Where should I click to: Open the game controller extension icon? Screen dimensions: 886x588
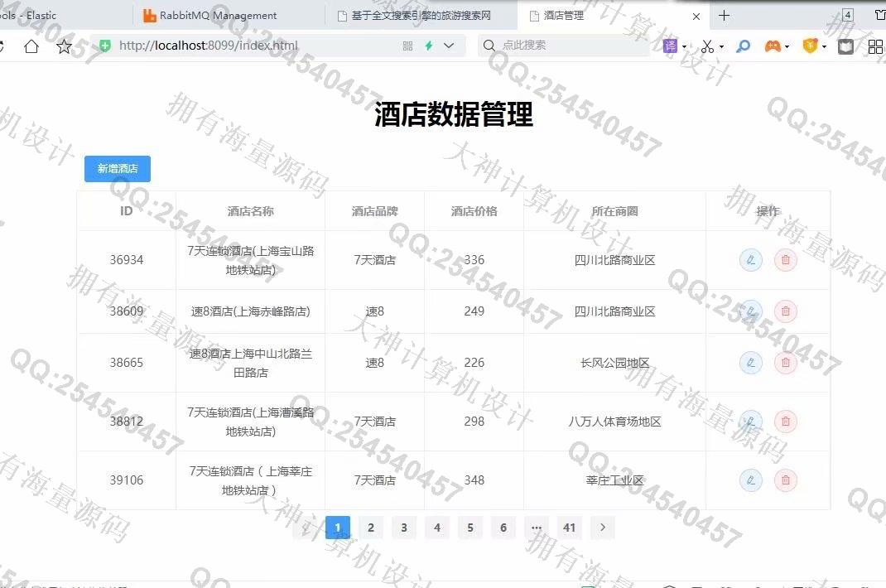click(x=773, y=46)
